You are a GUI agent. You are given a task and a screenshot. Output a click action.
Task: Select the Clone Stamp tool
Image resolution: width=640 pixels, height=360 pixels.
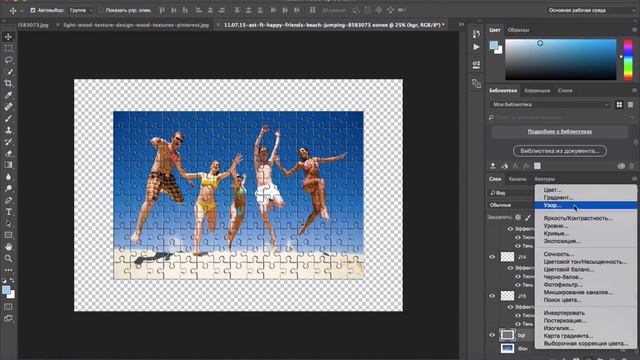tap(8, 130)
